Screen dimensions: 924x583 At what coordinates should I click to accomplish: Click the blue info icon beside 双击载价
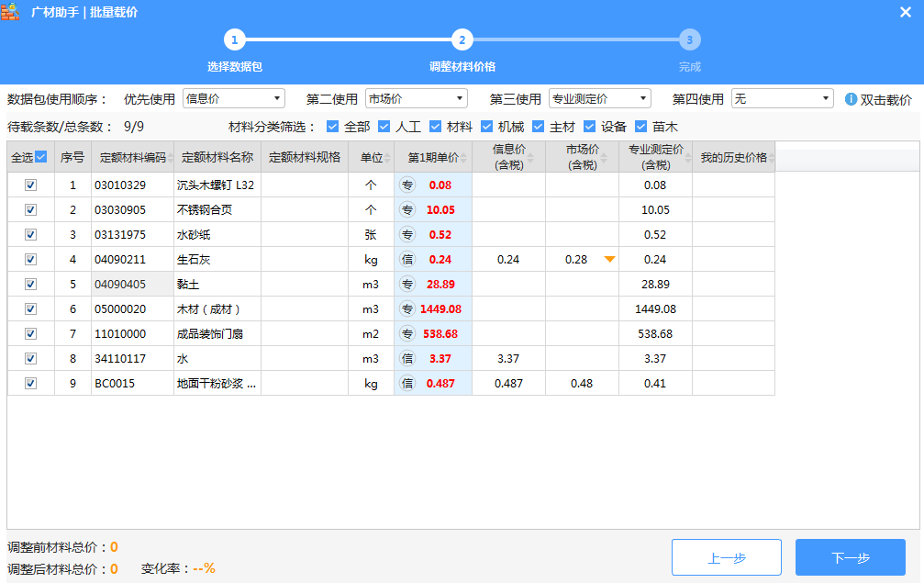pos(851,99)
